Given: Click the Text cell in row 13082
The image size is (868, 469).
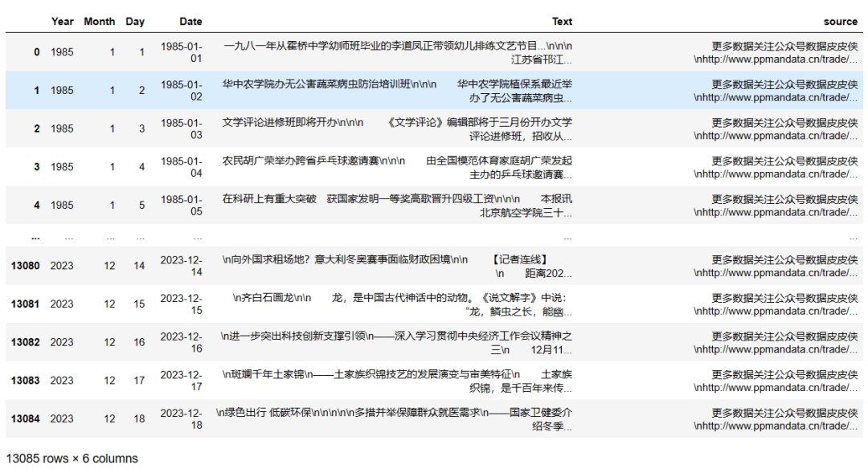Looking at the screenshot, I should coord(397,342).
